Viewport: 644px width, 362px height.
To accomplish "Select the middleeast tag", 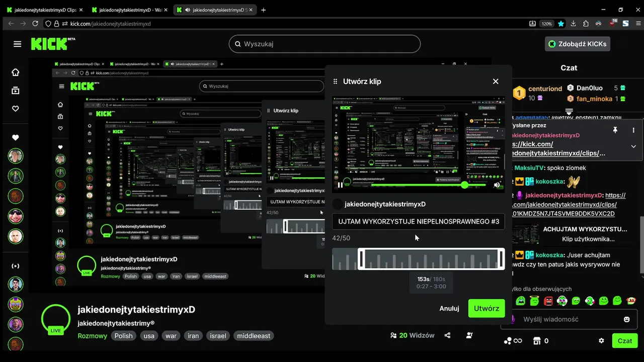I will pos(254,336).
